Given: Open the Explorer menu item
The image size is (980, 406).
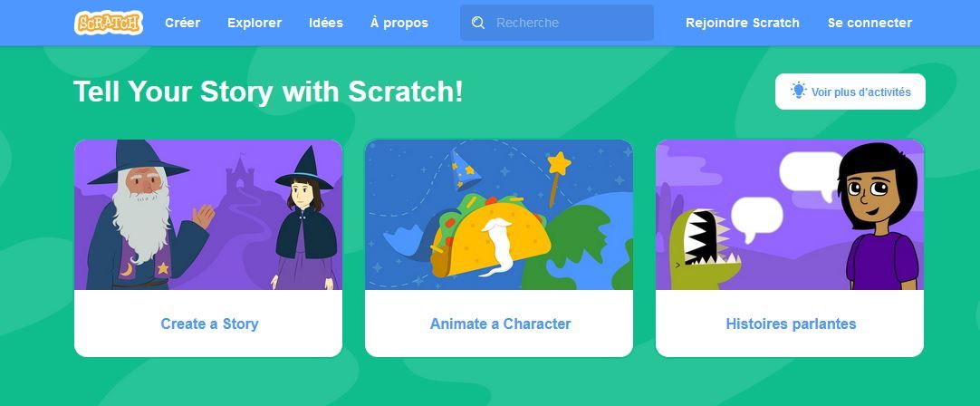Looking at the screenshot, I should pyautogui.click(x=255, y=23).
